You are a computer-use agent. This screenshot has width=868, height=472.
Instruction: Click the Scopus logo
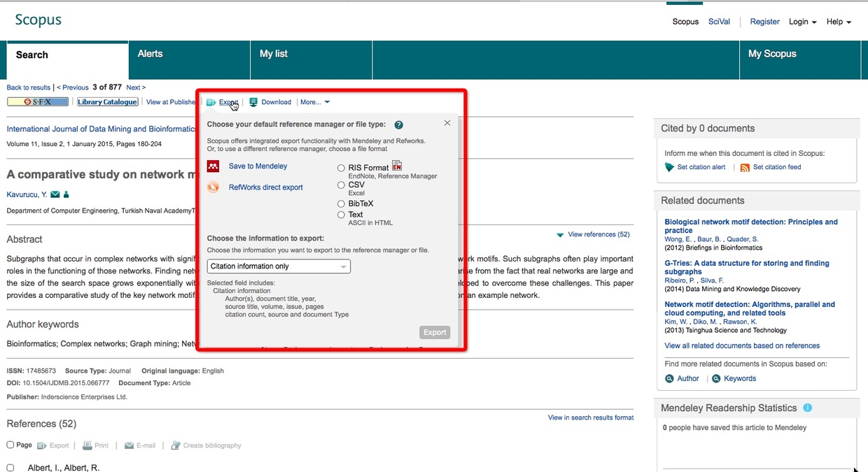tap(38, 20)
